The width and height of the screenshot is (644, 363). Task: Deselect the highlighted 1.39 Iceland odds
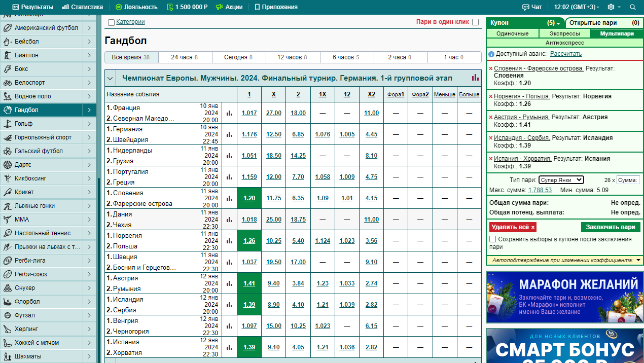point(249,305)
